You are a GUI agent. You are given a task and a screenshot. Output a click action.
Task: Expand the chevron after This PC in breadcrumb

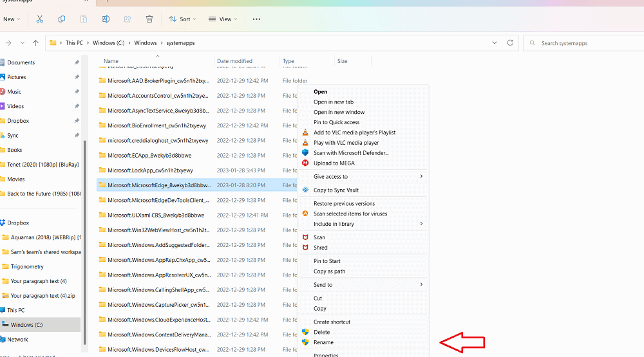point(88,42)
